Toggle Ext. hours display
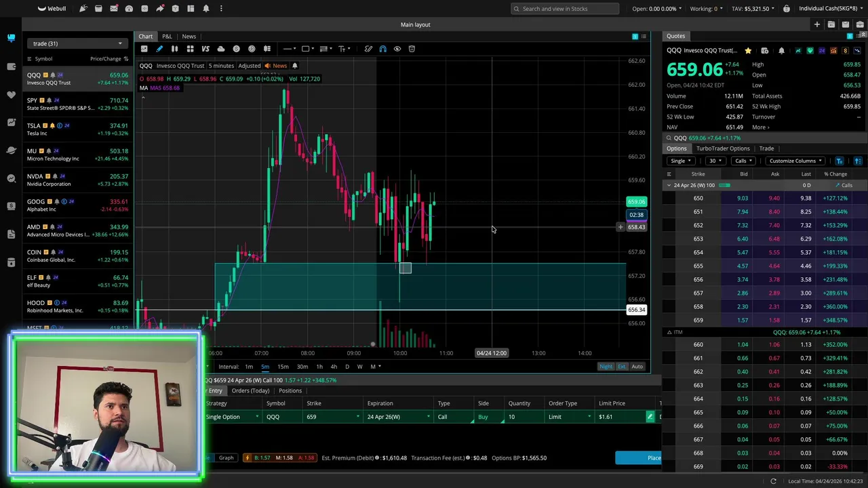 622,367
